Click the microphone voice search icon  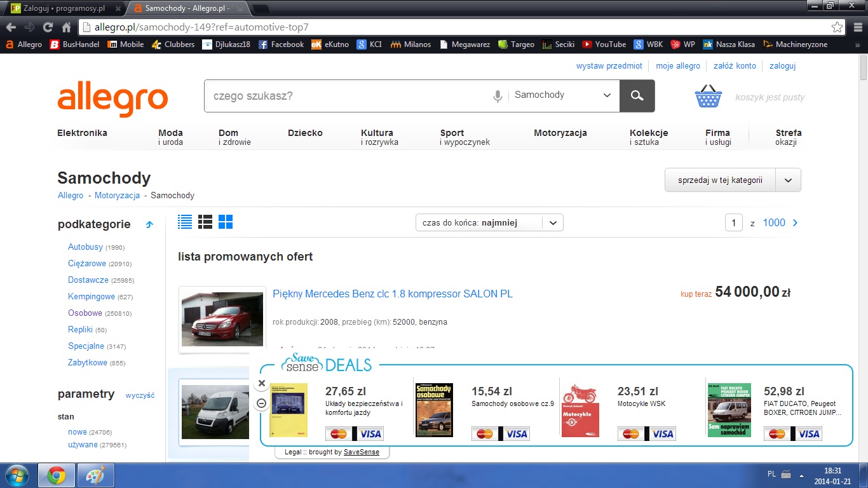[498, 96]
